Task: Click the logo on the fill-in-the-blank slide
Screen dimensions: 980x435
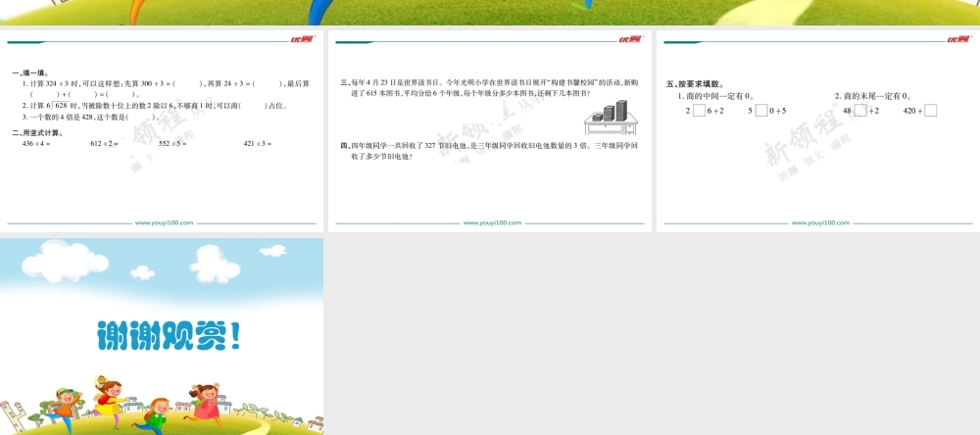Action: [x=301, y=39]
